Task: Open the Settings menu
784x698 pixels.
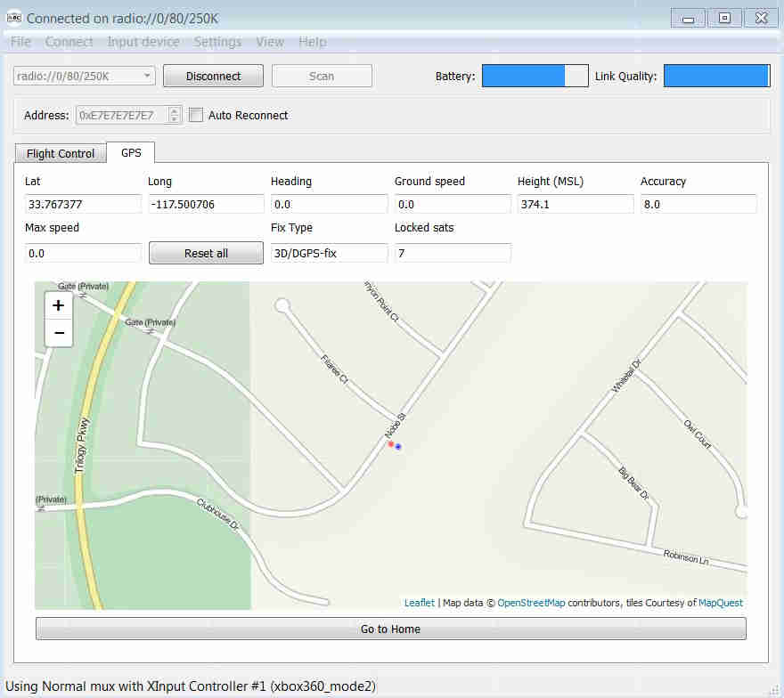Action: point(217,42)
